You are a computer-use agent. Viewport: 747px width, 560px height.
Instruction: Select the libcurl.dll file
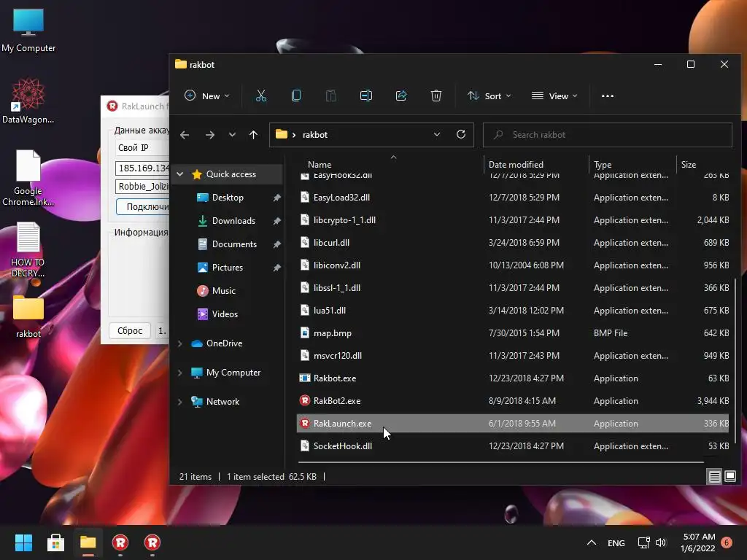coord(513,242)
